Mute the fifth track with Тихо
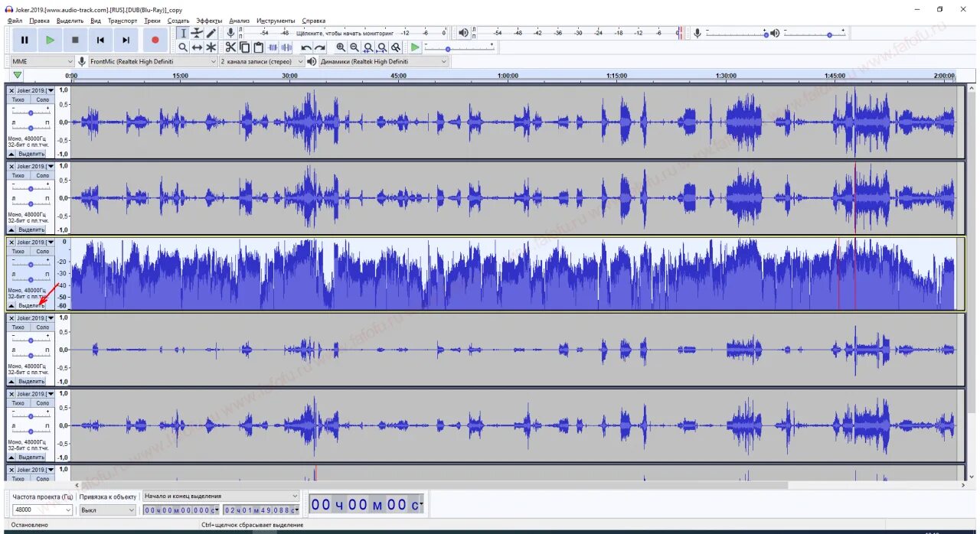The image size is (980, 534). [x=18, y=402]
